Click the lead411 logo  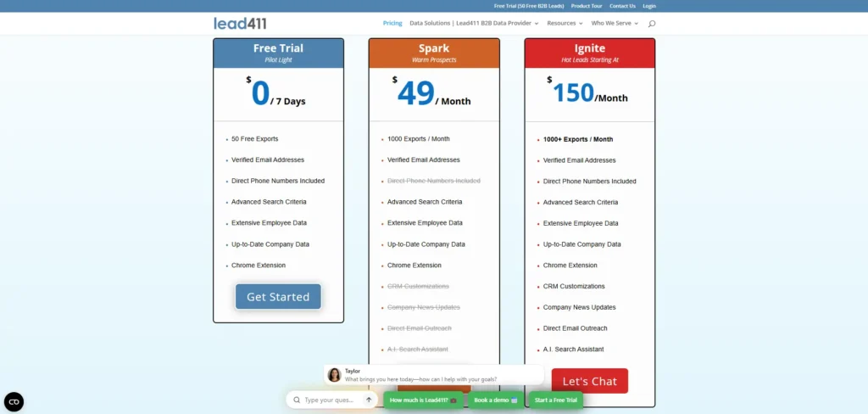click(240, 23)
